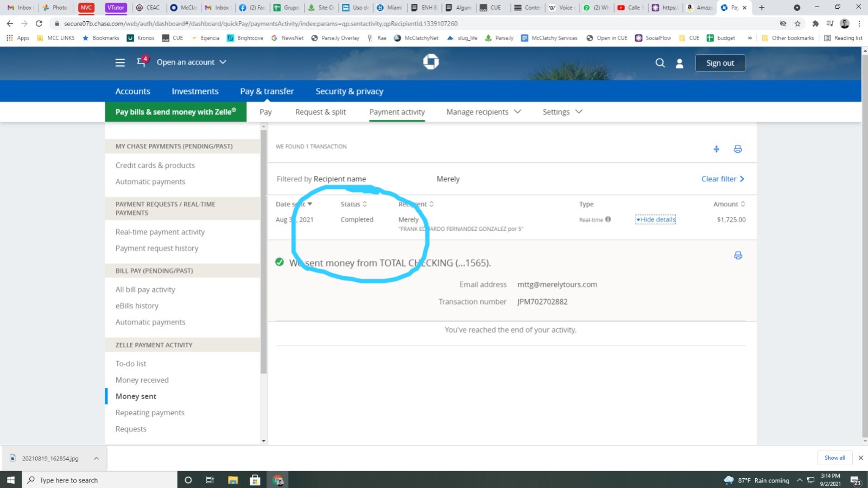Open Real-time payment activity link
This screenshot has height=488, width=868.
[160, 232]
